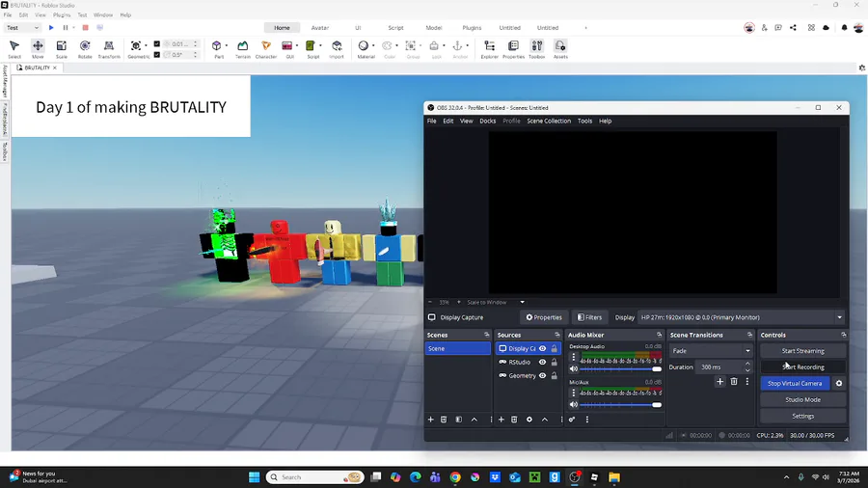Open virtual camera settings gear
The height and width of the screenshot is (488, 868).
pyautogui.click(x=839, y=384)
